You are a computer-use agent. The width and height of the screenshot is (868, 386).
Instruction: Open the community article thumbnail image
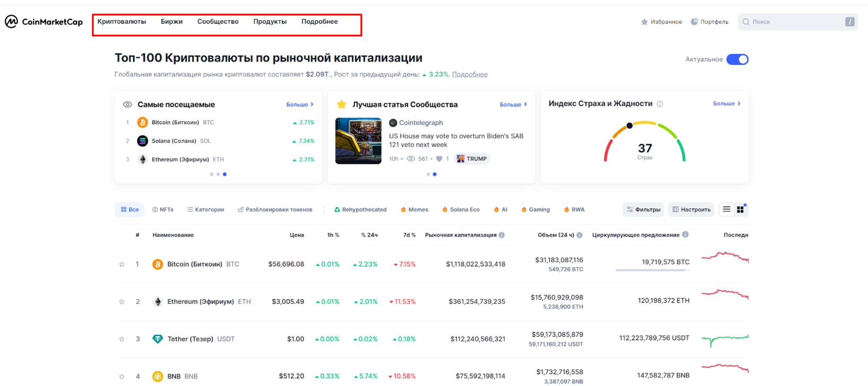[x=358, y=141]
